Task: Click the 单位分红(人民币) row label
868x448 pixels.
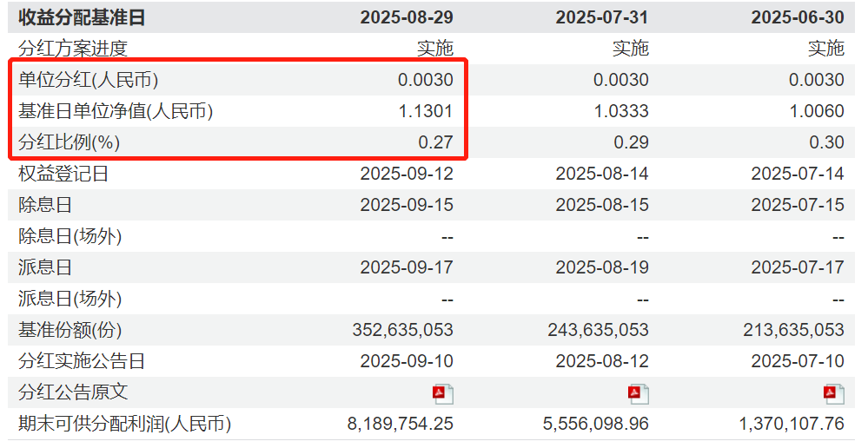Action: pyautogui.click(x=89, y=80)
